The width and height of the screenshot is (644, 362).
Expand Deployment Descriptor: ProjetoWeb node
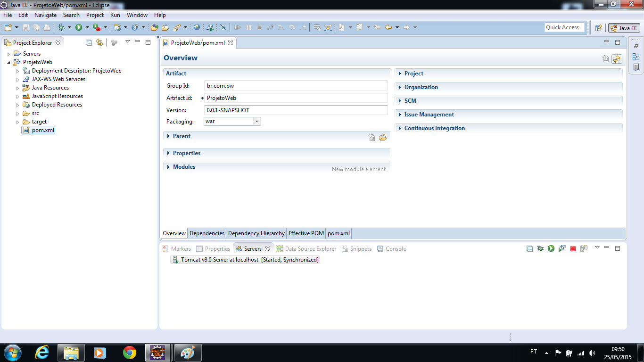click(18, 71)
